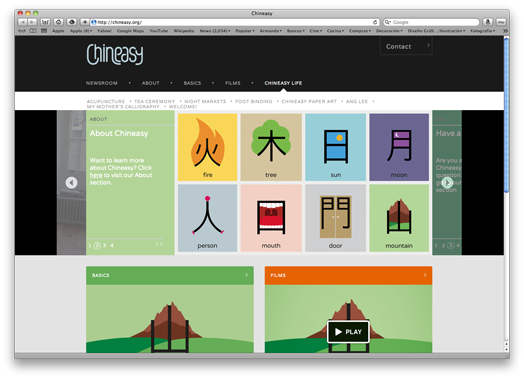This screenshot has height=379, width=524.
Task: Open the YouTube bookmark
Action: (x=159, y=31)
